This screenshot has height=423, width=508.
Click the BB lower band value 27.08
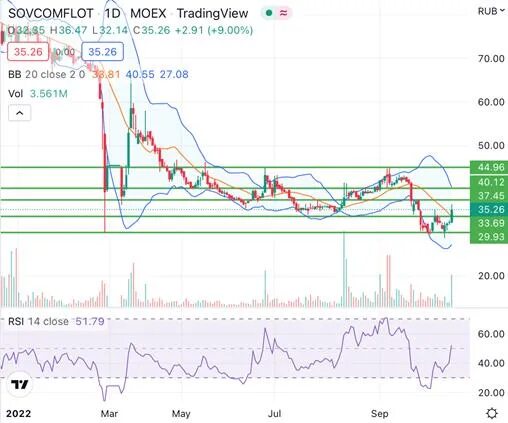tap(174, 74)
